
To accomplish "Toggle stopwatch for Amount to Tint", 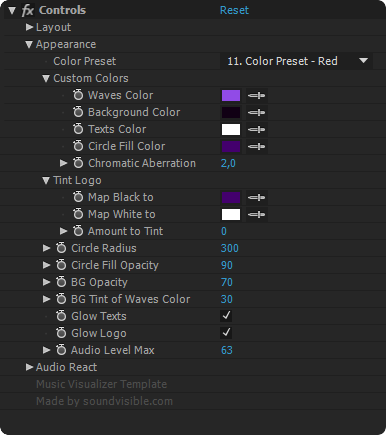I will click(x=78, y=231).
